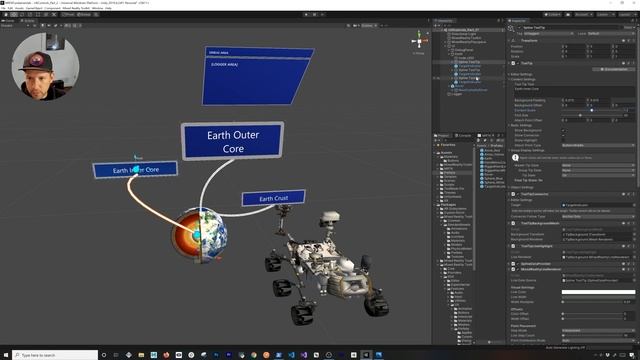This screenshot has height=360, width=640.
Task: Click the Global toggle button
Action: point(84,15)
